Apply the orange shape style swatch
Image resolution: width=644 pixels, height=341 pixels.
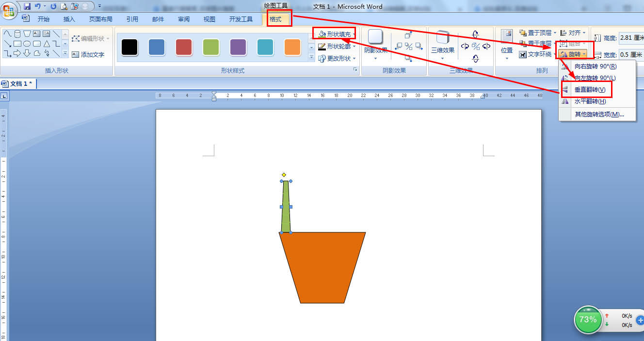coord(292,47)
